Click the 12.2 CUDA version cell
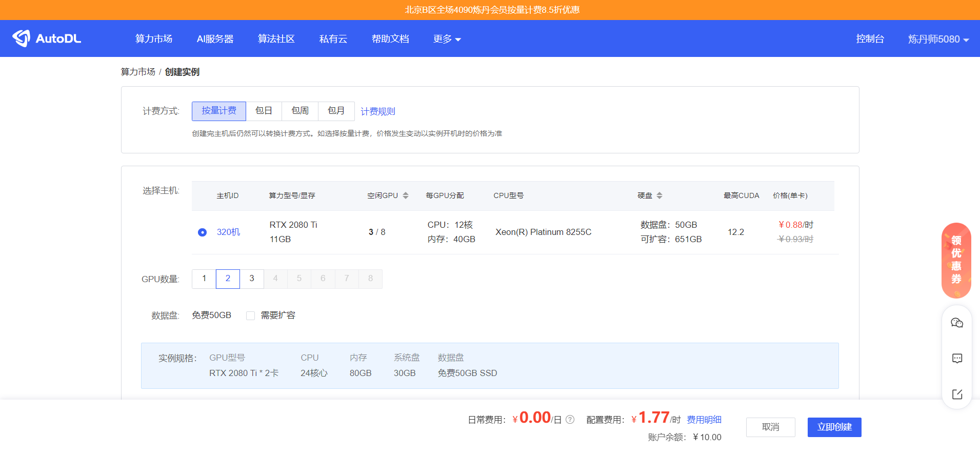Image resolution: width=980 pixels, height=454 pixels. (736, 232)
